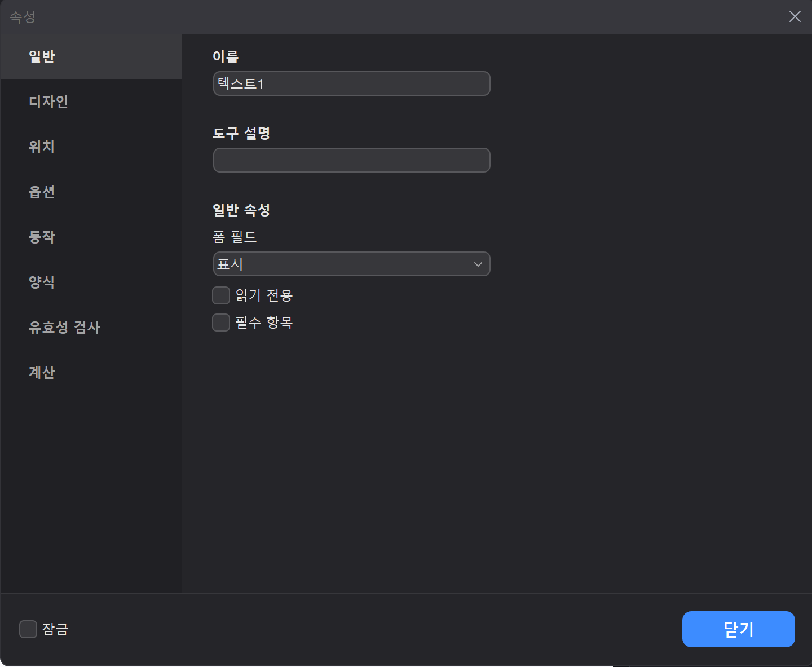
Task: Toggle the 잠금 checkbox
Action: pyautogui.click(x=28, y=629)
